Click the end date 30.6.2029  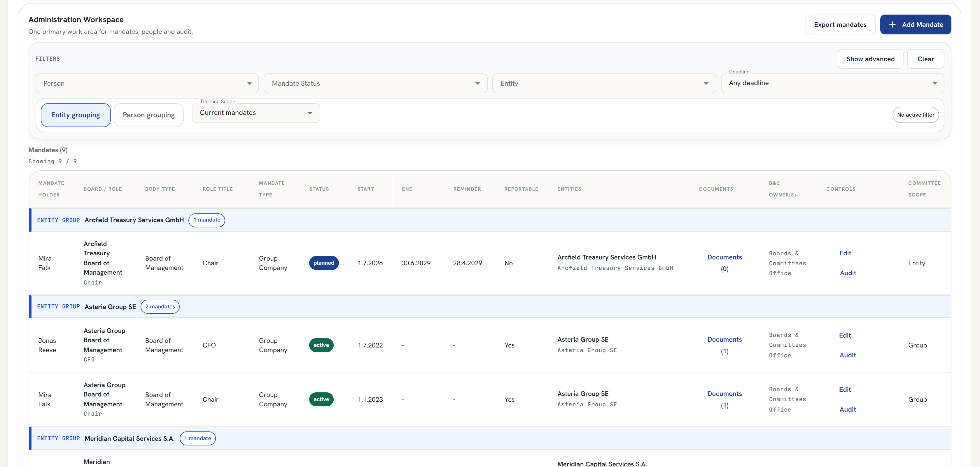point(416,263)
